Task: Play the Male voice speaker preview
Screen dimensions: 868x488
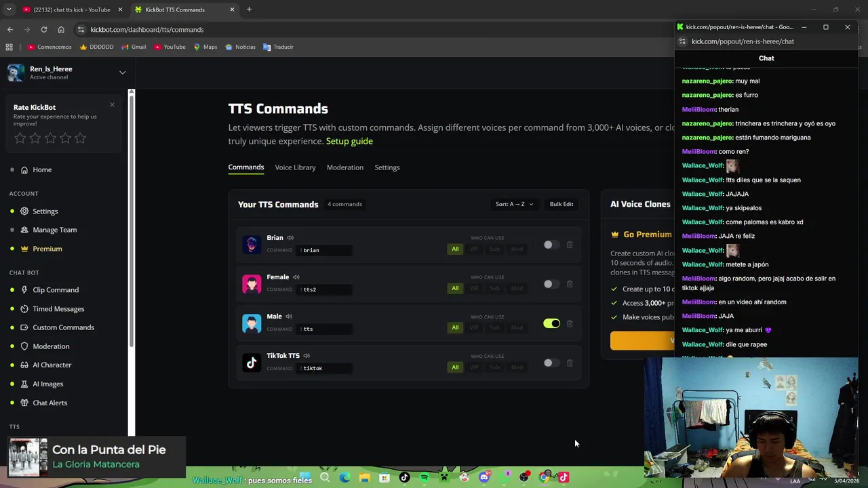Action: click(x=289, y=317)
